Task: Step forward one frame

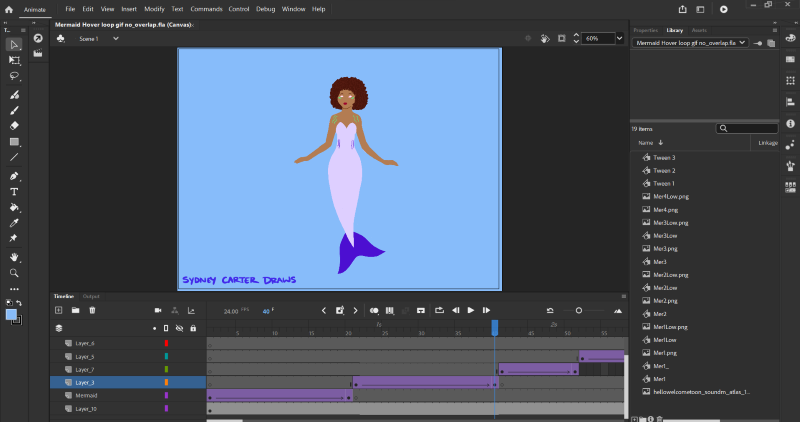Action: coord(486,310)
